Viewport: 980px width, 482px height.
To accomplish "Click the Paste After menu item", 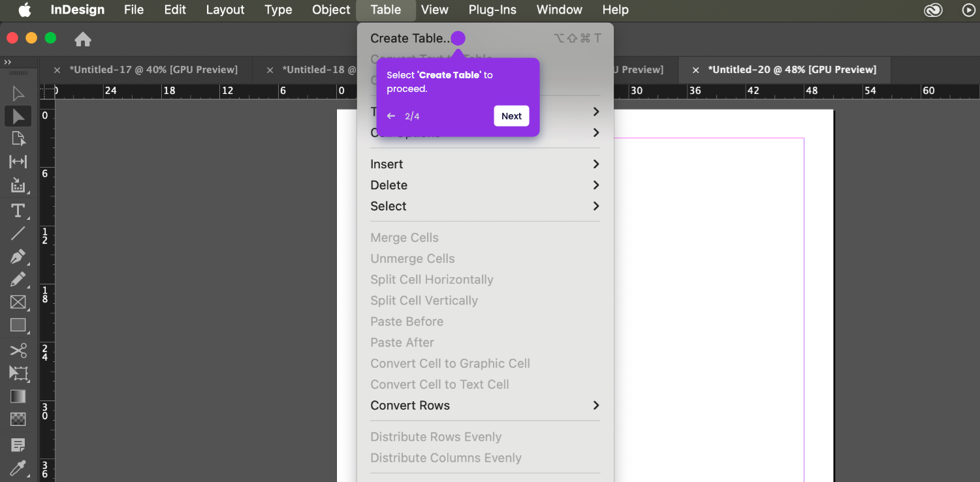I will tap(485, 342).
